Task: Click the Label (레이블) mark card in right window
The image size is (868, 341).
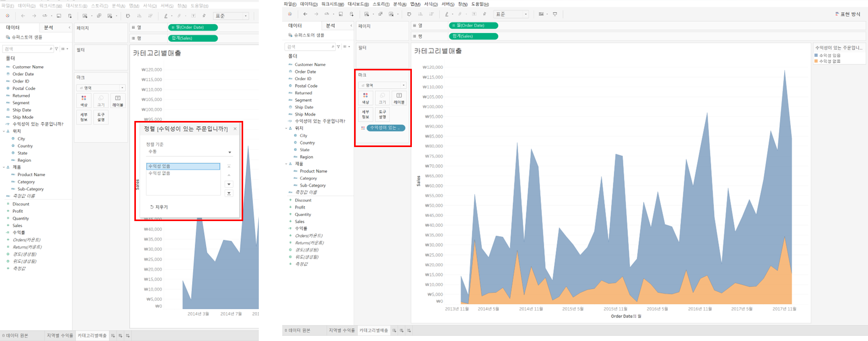Action: [399, 98]
